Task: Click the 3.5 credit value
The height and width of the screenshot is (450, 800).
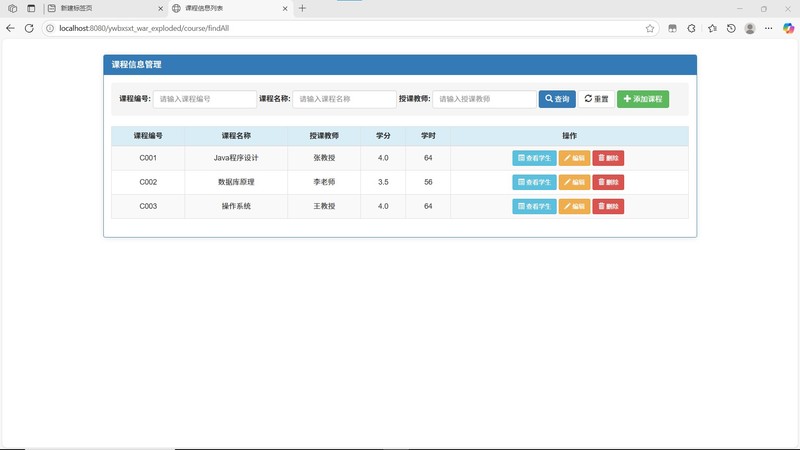Action: [x=383, y=182]
